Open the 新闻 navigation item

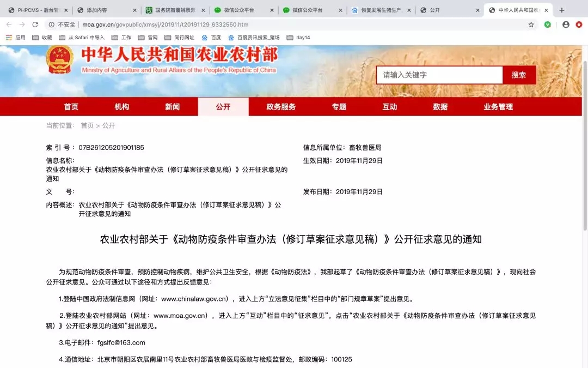(x=172, y=107)
